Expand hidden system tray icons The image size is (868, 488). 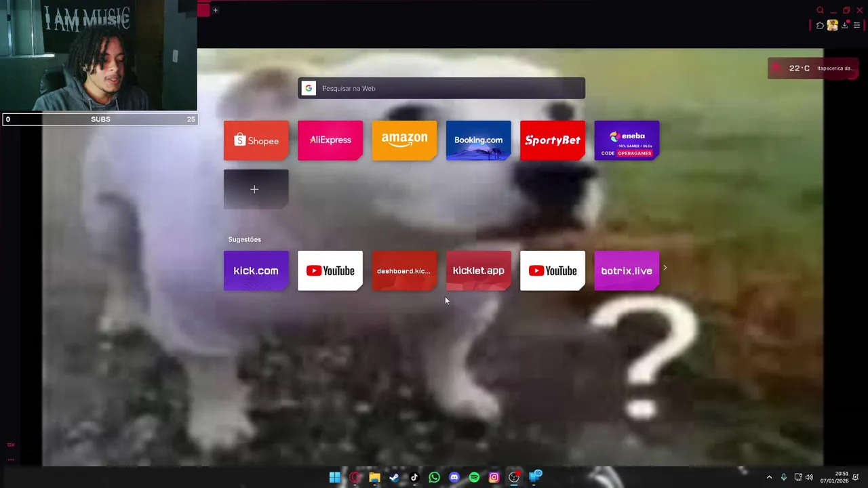point(769,477)
